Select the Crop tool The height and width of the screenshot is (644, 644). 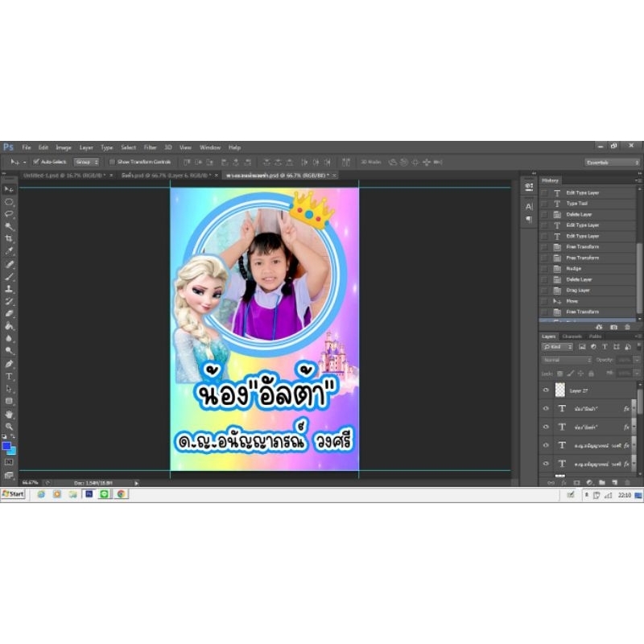[9, 238]
